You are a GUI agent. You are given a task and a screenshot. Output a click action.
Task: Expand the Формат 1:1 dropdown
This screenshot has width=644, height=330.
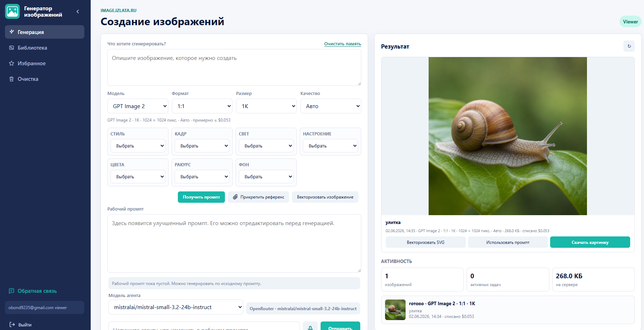[202, 106]
